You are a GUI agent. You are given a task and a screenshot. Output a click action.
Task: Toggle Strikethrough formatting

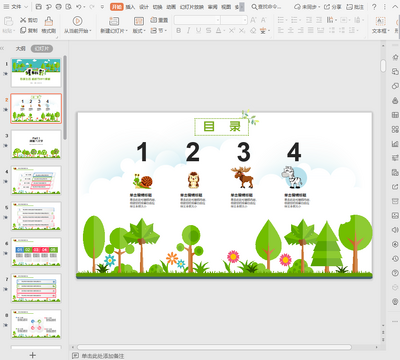(x=209, y=31)
